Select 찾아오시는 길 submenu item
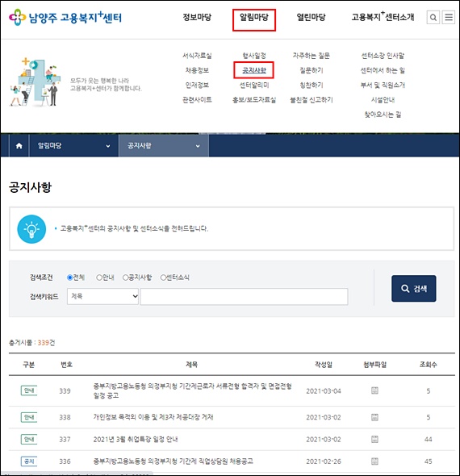Screen dimensions: 460x476 tap(383, 115)
